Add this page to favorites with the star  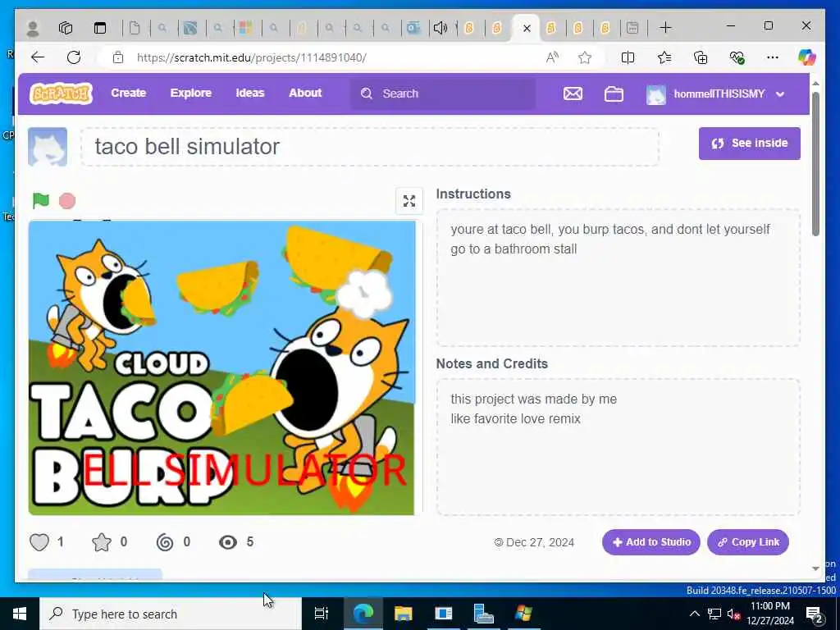[585, 57]
